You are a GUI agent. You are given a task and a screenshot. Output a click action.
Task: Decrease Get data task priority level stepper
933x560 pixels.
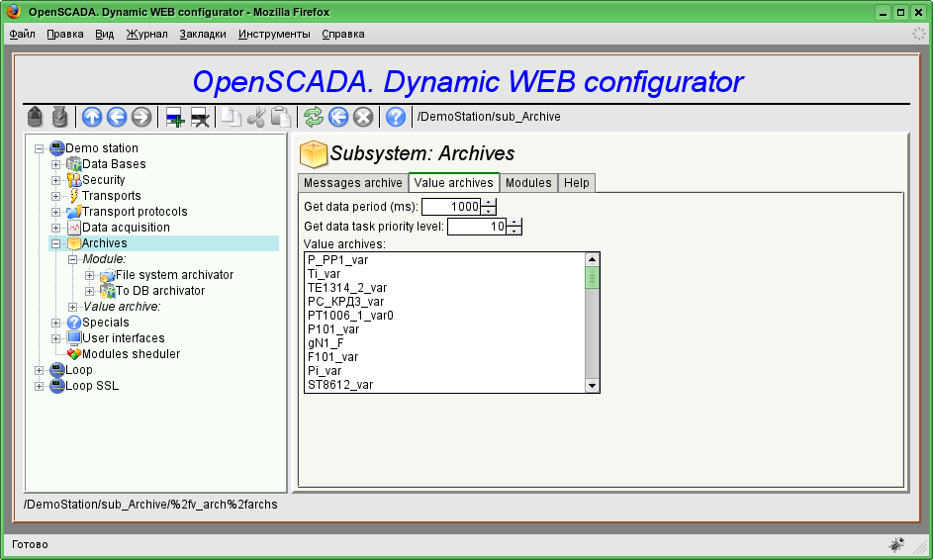pos(514,231)
